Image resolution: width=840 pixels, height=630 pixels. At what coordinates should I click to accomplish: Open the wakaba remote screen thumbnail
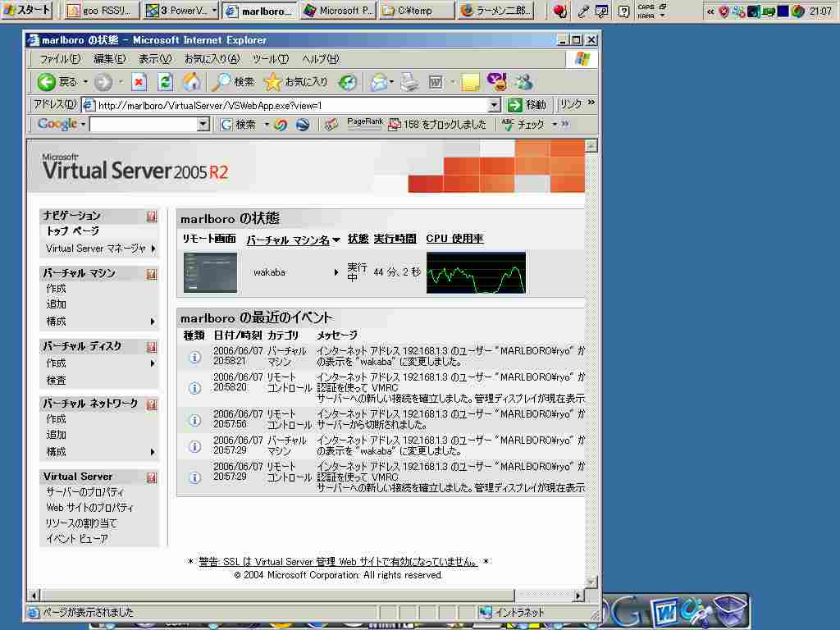coord(210,272)
